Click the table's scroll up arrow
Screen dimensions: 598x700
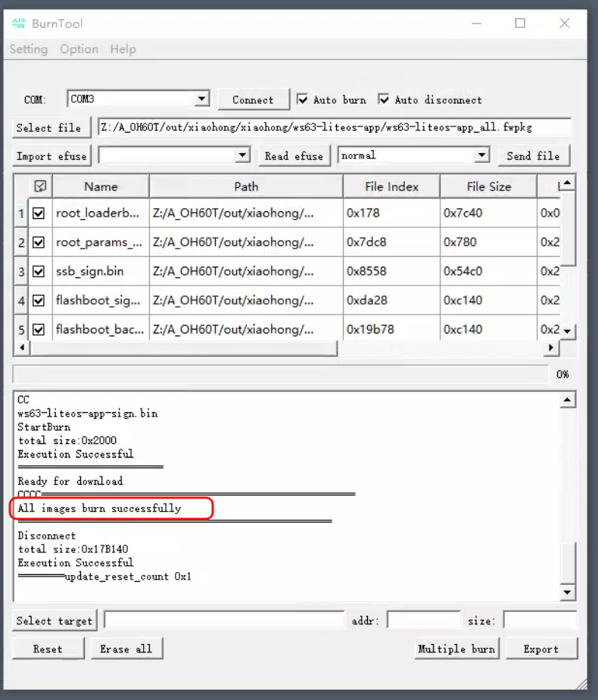567,183
